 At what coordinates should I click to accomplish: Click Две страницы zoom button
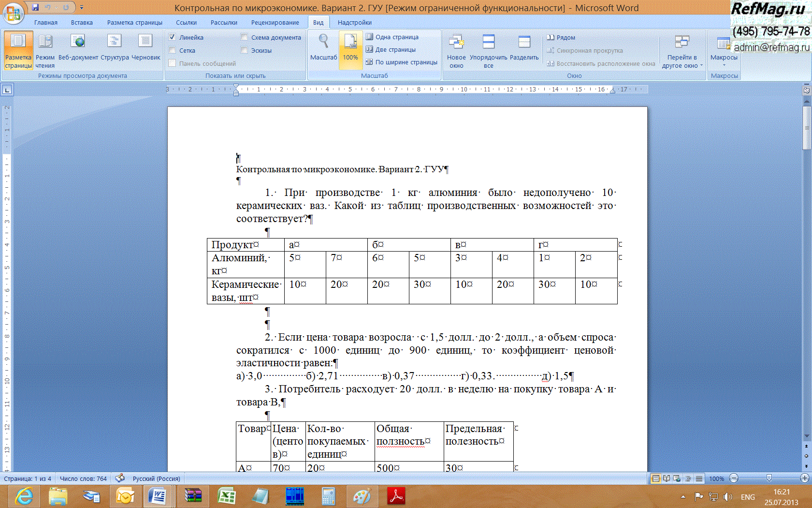pyautogui.click(x=391, y=49)
